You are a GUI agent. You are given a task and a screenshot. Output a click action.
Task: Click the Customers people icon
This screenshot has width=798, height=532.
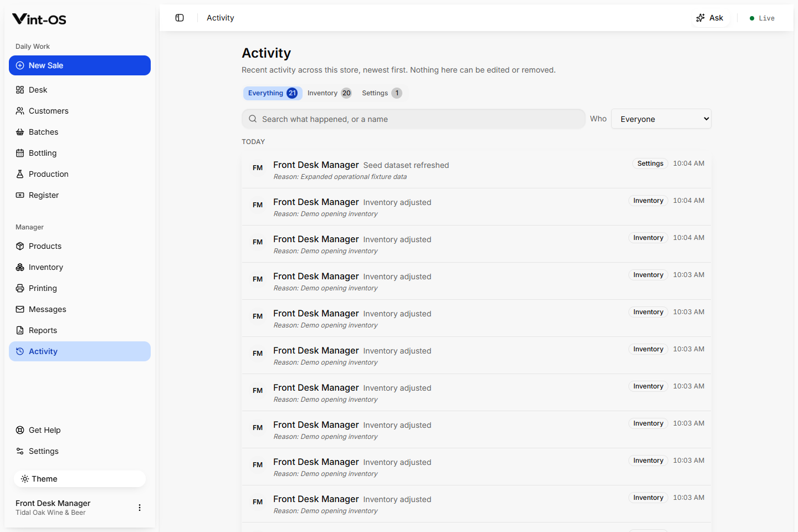click(20, 111)
